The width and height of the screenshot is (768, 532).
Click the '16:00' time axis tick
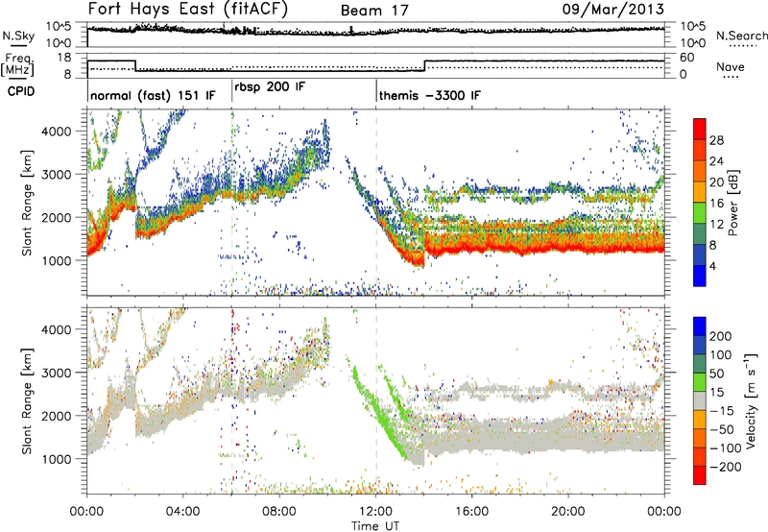point(471,512)
